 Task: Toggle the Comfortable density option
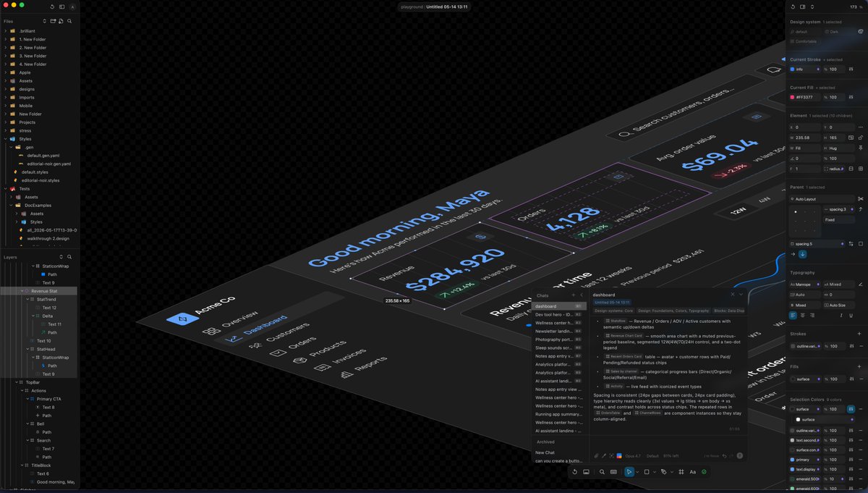[806, 41]
